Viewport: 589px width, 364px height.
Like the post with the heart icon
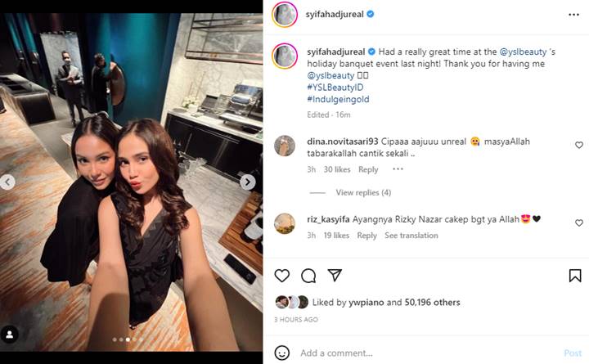(x=281, y=276)
